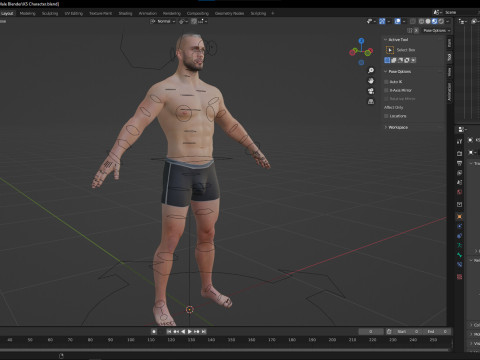
Task: Open the View Layer properties tab
Action: click(459, 173)
